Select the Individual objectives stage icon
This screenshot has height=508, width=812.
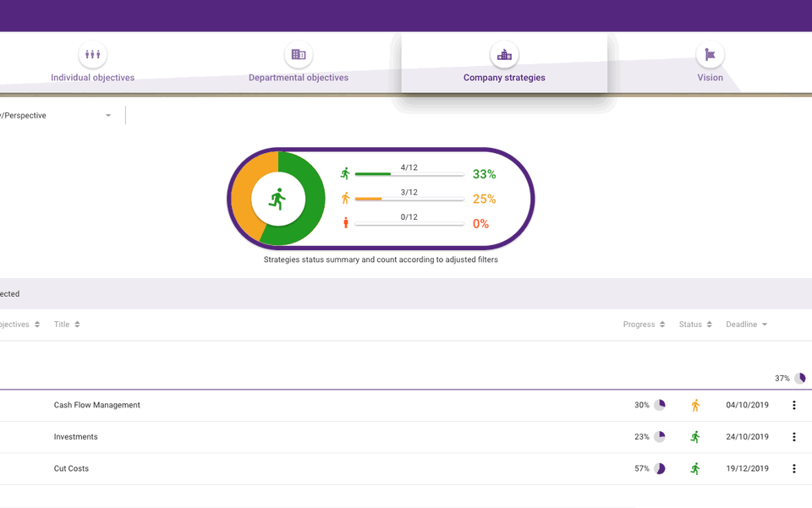(92, 53)
